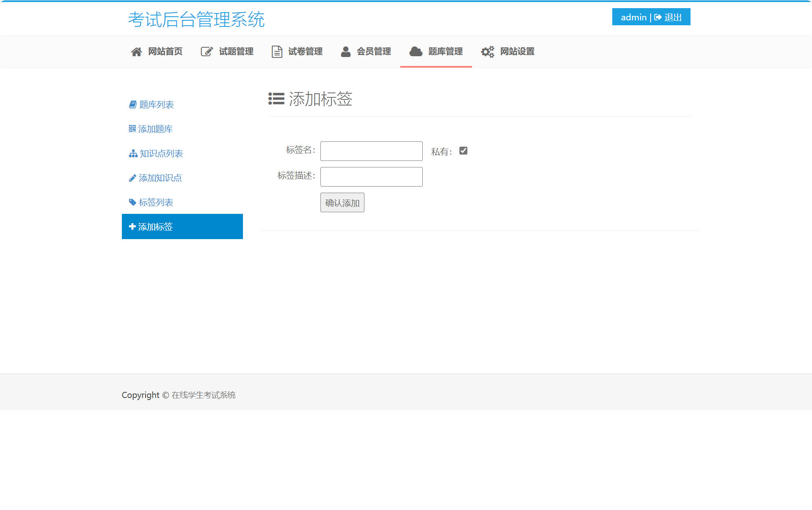The height and width of the screenshot is (510, 812).
Task: Click the document icon next to 试卷管理
Action: pos(276,51)
